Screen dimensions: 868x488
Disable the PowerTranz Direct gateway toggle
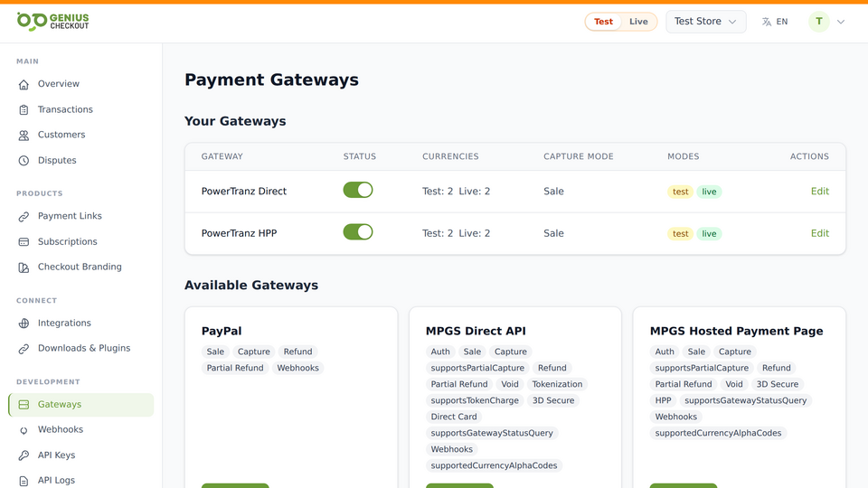[x=358, y=190]
